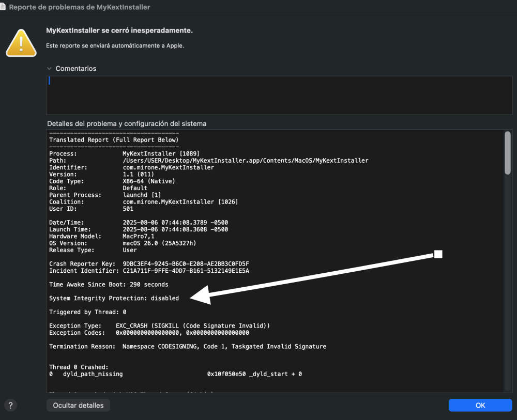This screenshot has height=420, width=517.
Task: Click 'Code Type: X86-64 (Native)' line
Action: (x=112, y=181)
